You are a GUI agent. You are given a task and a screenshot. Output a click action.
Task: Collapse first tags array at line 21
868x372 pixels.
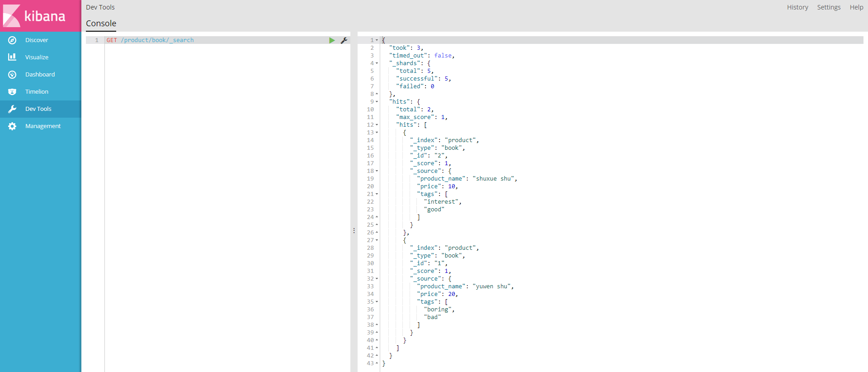pos(377,194)
